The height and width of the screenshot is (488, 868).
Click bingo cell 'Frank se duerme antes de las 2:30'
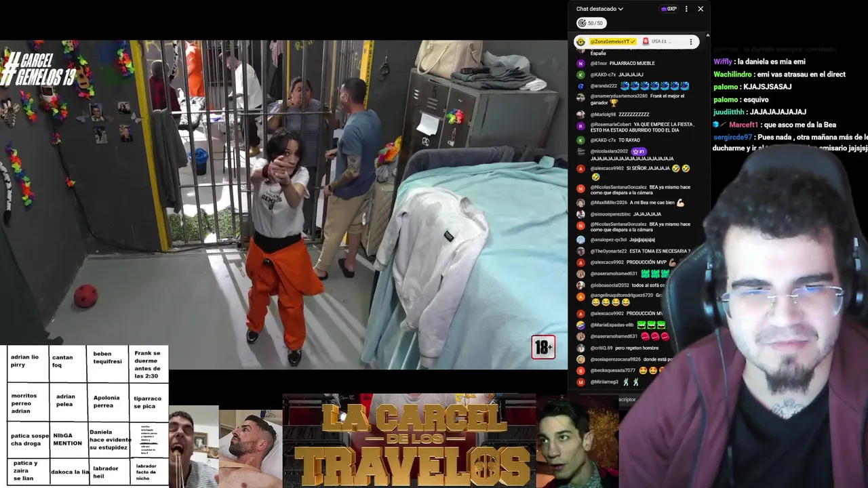(x=149, y=365)
